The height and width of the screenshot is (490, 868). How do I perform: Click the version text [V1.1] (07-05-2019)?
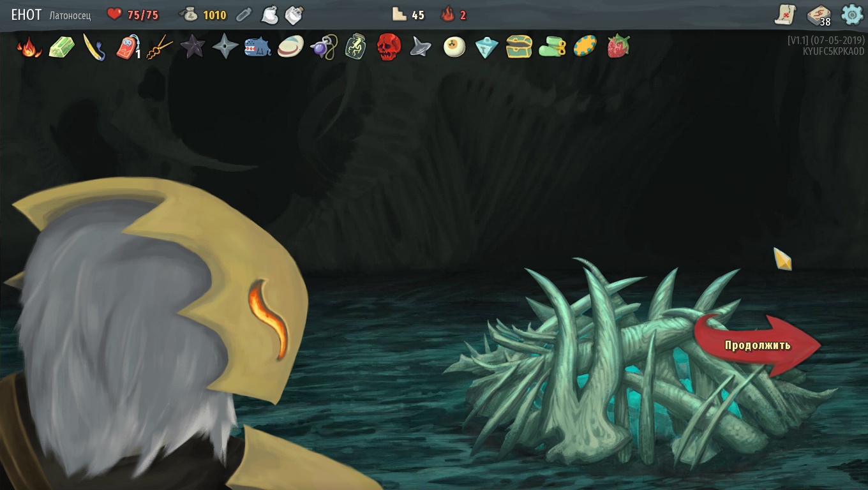827,40
